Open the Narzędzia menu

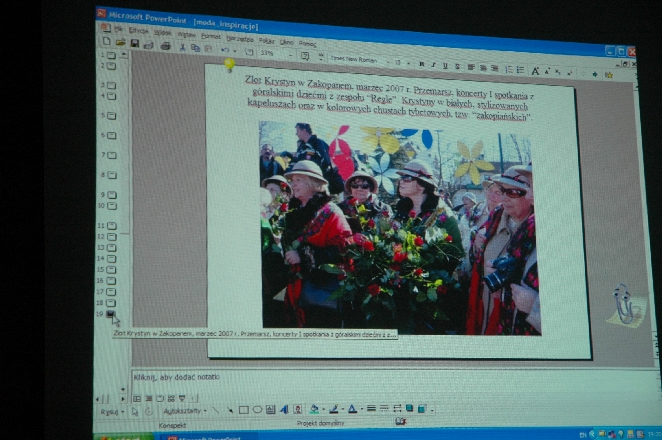point(240,39)
